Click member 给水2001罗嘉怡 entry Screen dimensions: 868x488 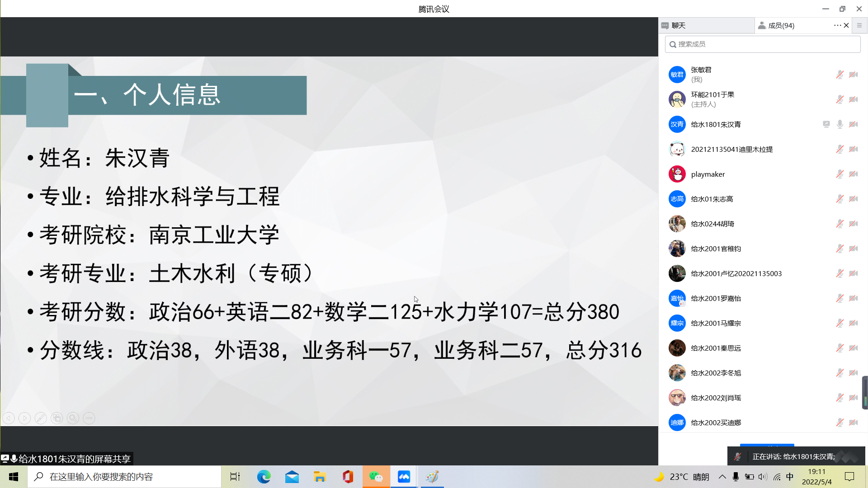pos(716,298)
